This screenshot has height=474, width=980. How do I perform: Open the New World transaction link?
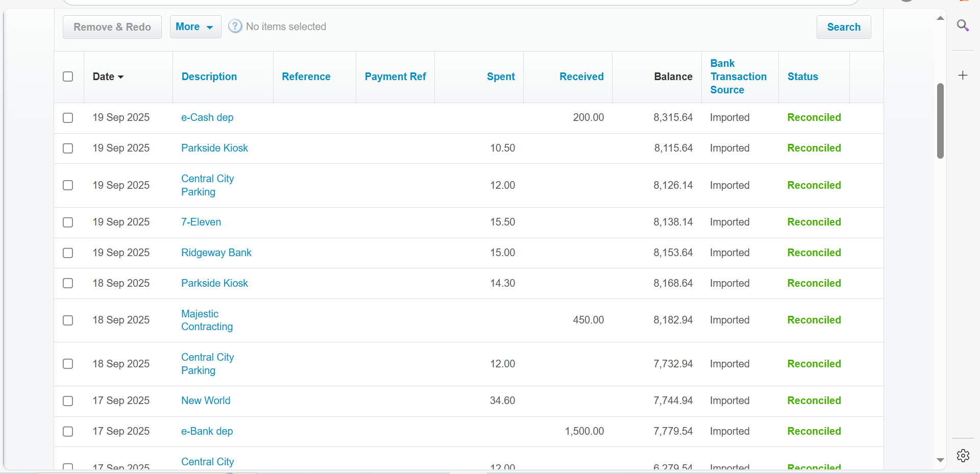point(206,401)
